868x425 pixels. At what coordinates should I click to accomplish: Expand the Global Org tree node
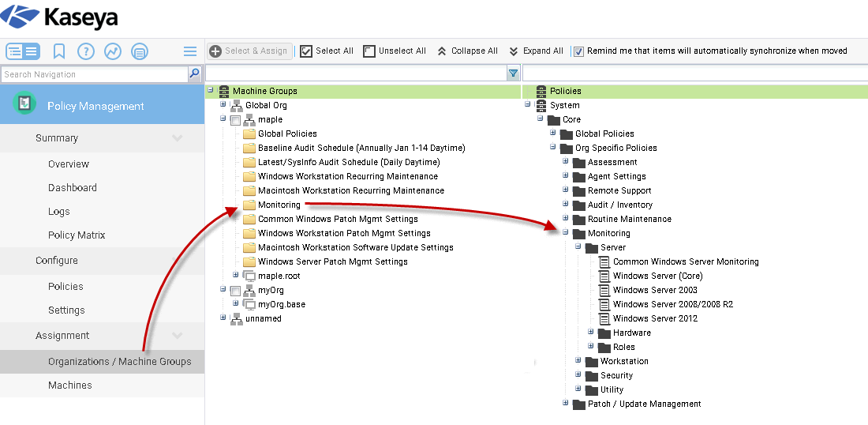(223, 104)
